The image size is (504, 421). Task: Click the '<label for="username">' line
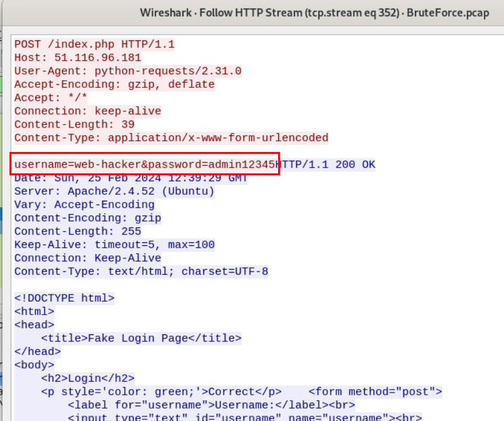pos(212,406)
